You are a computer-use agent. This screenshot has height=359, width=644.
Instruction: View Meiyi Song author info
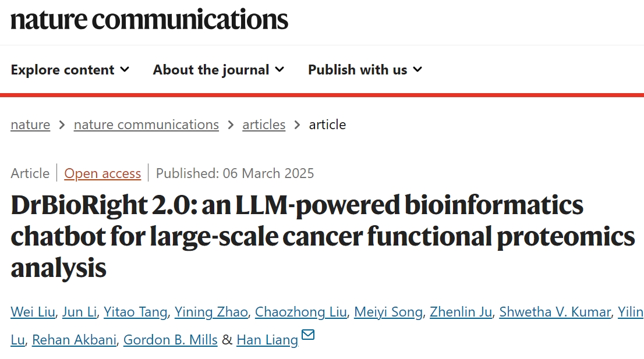pos(388,312)
